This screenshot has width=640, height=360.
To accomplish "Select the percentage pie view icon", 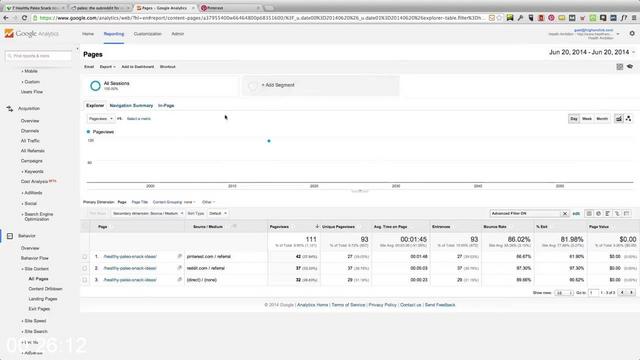I will tap(598, 213).
